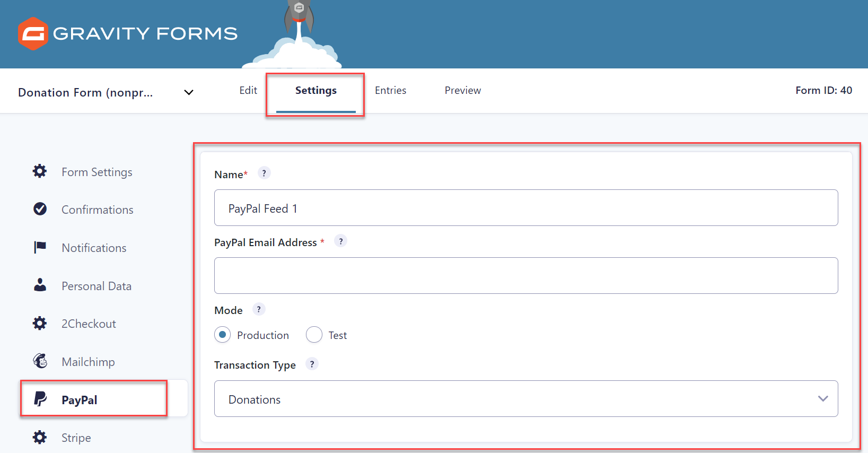This screenshot has height=453, width=868.
Task: Open Personal Data settings page
Action: coord(97,286)
